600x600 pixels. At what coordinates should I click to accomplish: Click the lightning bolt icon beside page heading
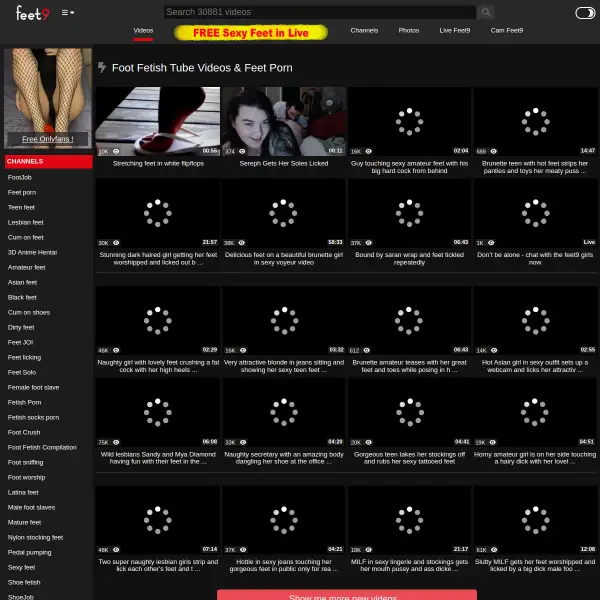102,67
